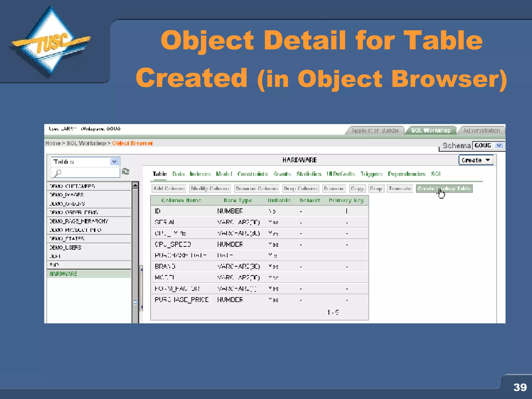Image resolution: width=532 pixels, height=399 pixels.
Task: Select DEMO_STATES in the table list
Action: (x=89, y=239)
